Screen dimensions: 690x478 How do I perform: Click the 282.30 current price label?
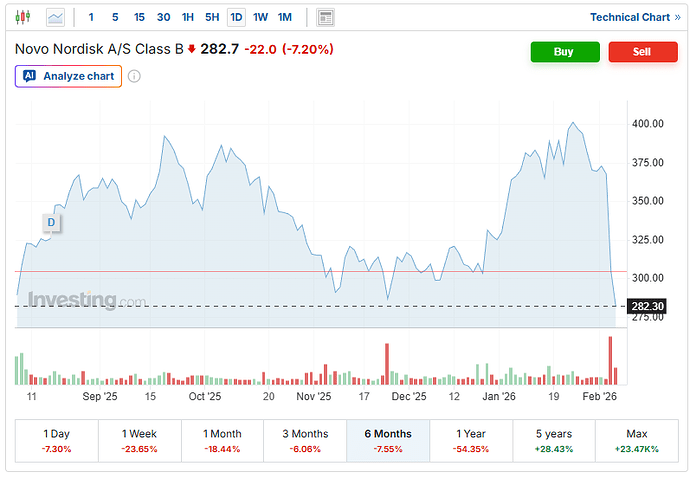pyautogui.click(x=647, y=306)
